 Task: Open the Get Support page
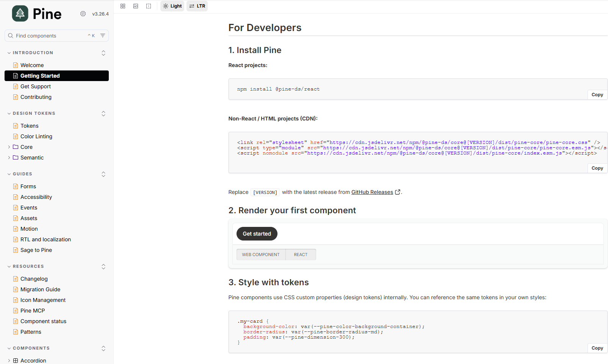pos(56,86)
